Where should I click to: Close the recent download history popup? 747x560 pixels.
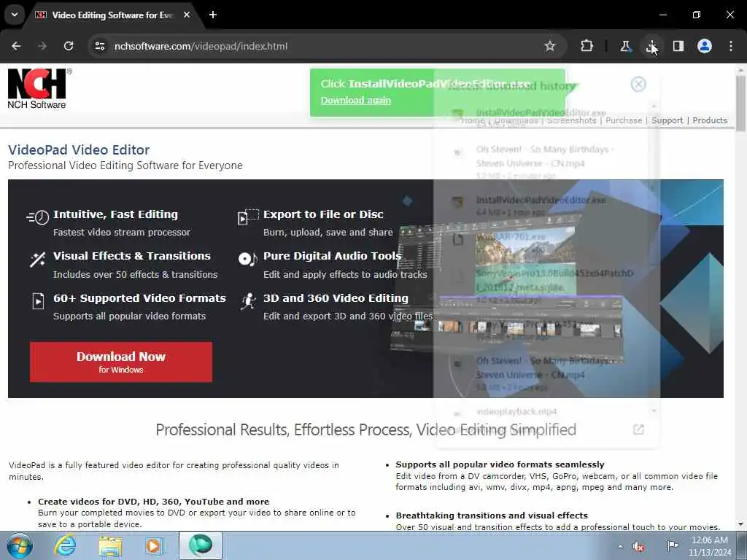[x=638, y=85]
